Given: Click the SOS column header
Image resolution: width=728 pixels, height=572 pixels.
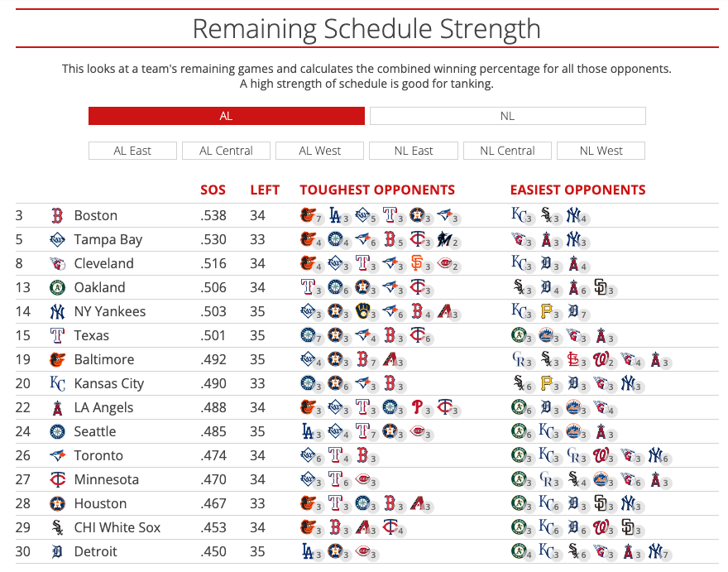Looking at the screenshot, I should click(213, 190).
